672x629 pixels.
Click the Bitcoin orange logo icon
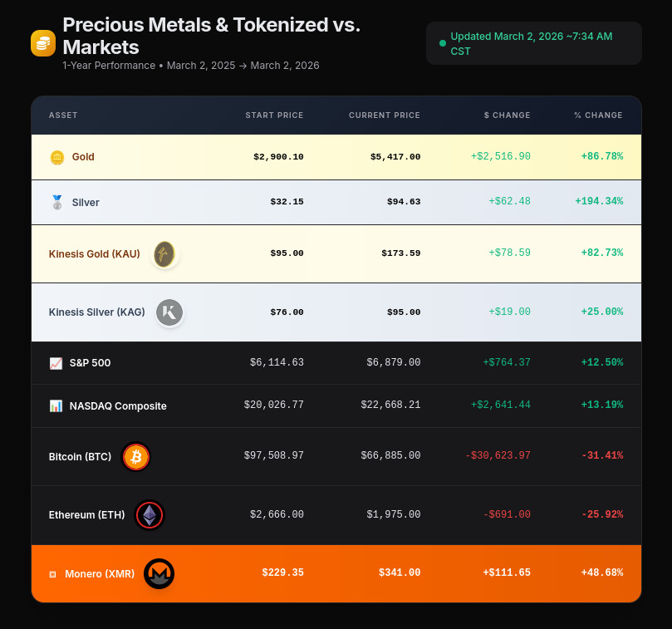[136, 456]
